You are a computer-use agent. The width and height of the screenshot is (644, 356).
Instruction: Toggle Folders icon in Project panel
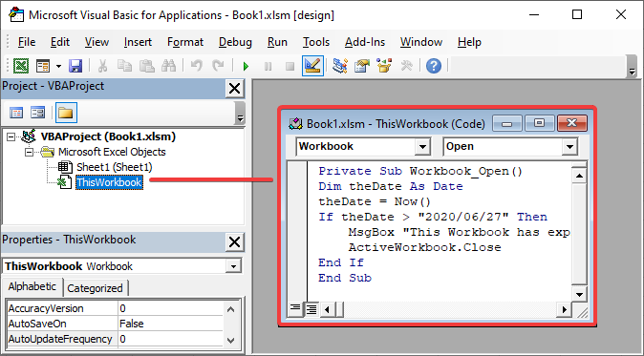tap(66, 113)
